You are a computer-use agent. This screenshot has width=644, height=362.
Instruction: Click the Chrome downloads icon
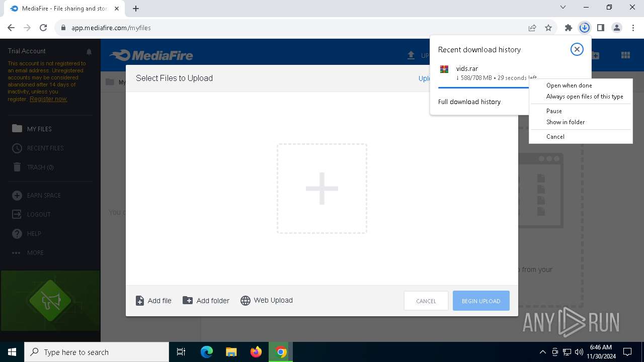pos(584,28)
